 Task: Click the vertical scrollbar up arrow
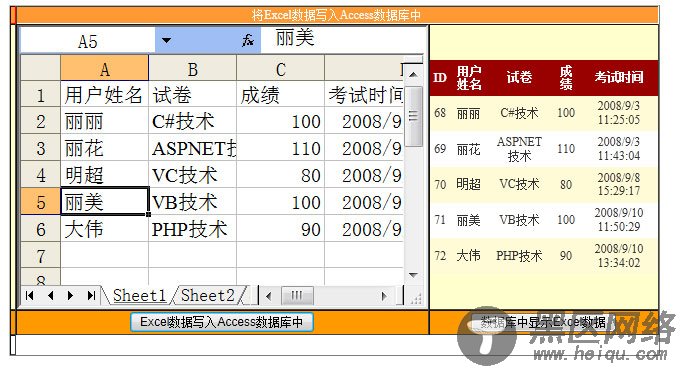(413, 74)
